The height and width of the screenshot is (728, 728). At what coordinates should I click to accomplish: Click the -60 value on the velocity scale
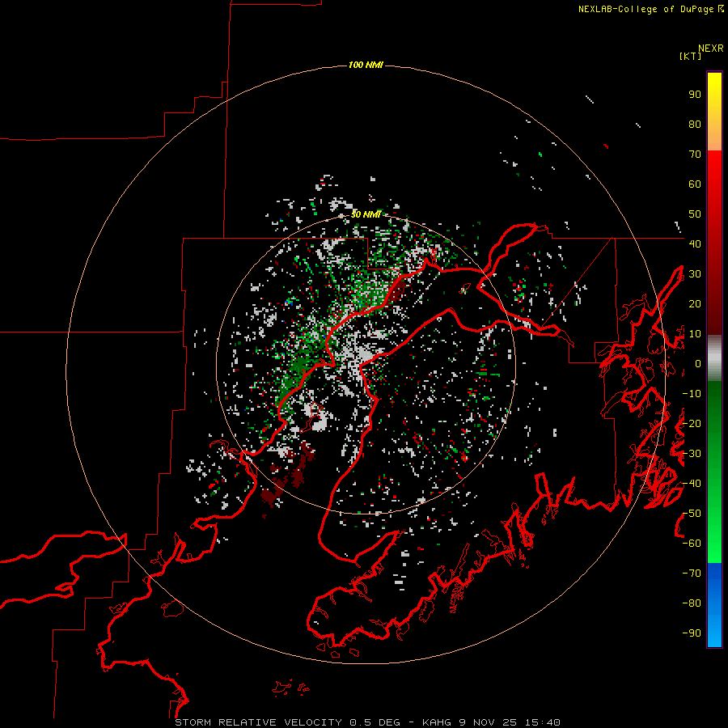point(692,544)
